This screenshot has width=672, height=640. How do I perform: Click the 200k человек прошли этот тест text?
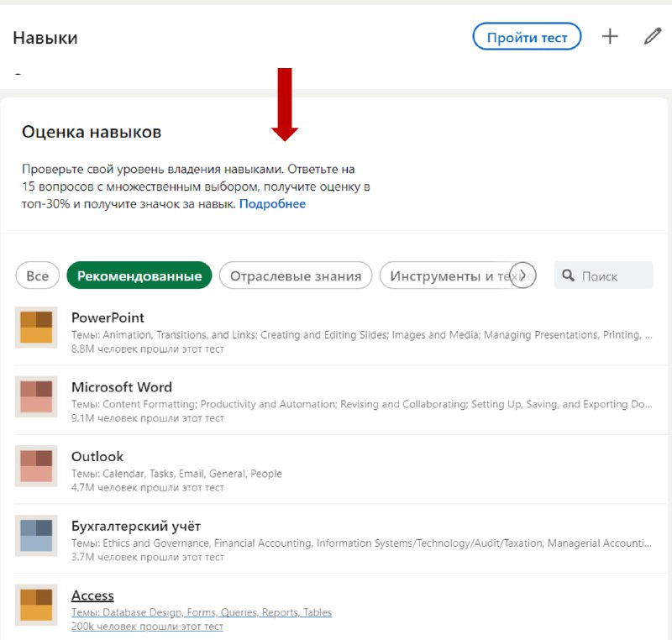tap(147, 627)
